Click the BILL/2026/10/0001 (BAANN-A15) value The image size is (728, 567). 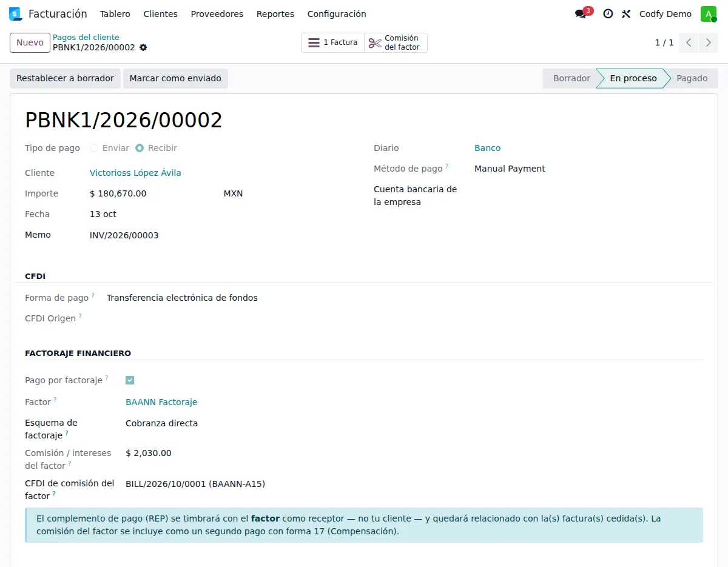pos(195,484)
